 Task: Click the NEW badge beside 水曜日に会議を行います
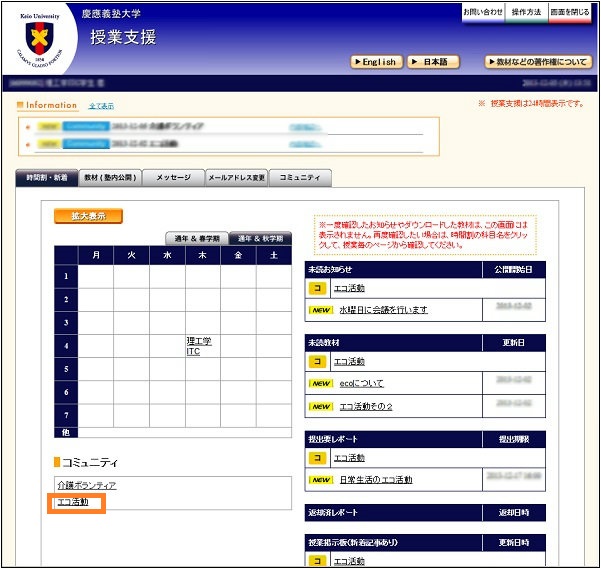(x=319, y=310)
